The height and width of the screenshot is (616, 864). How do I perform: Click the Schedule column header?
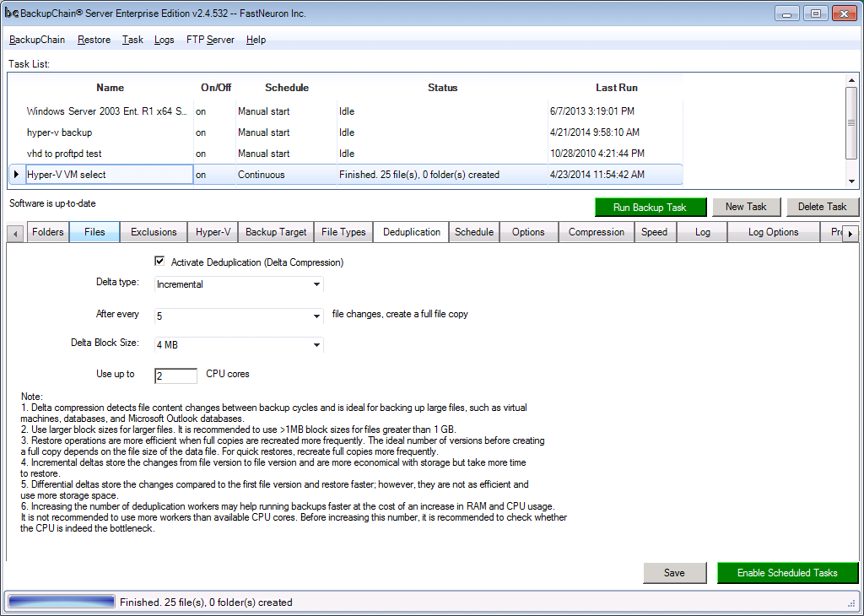pos(287,88)
